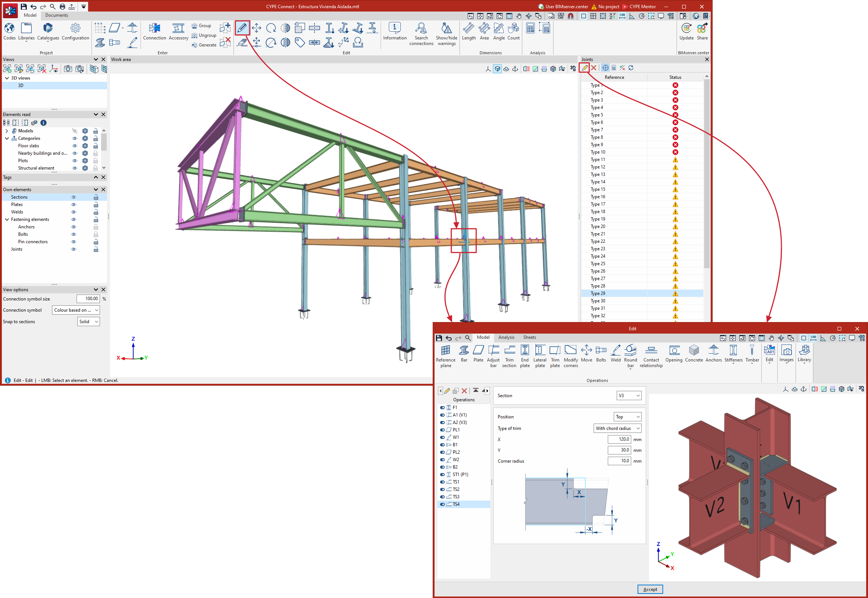Toggle visibility of Floor slabs category
This screenshot has width=868, height=598.
pos(74,146)
